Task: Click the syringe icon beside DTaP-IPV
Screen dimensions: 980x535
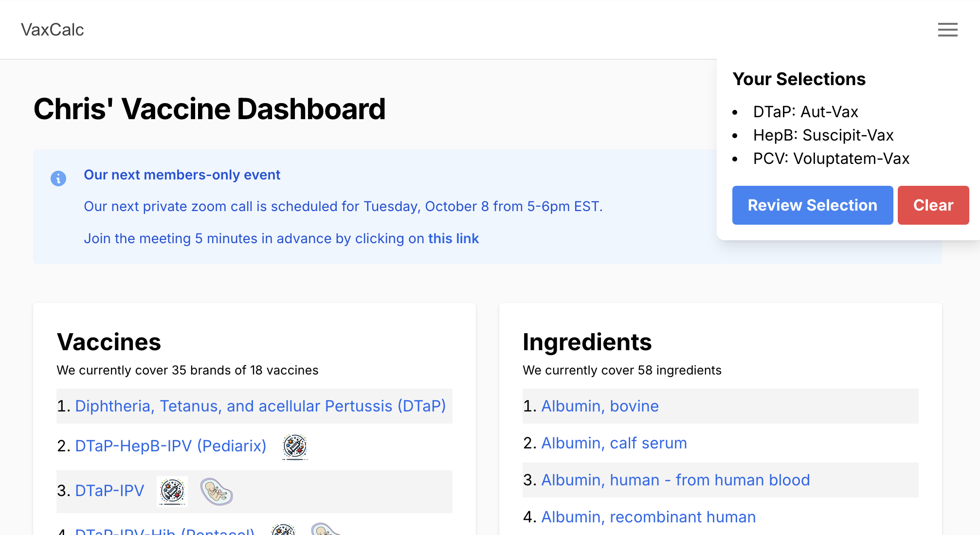Action: 172,491
